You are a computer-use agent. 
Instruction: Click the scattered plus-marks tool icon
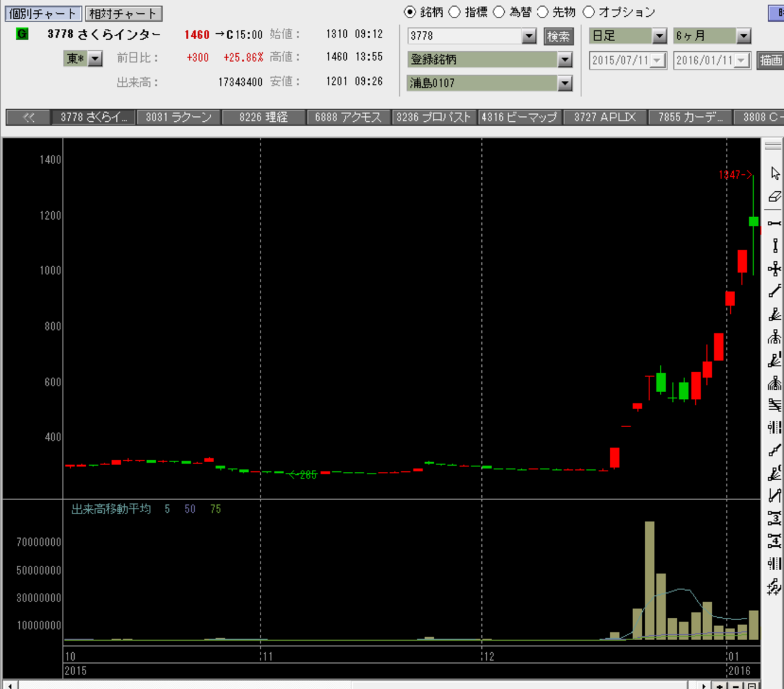point(775,586)
